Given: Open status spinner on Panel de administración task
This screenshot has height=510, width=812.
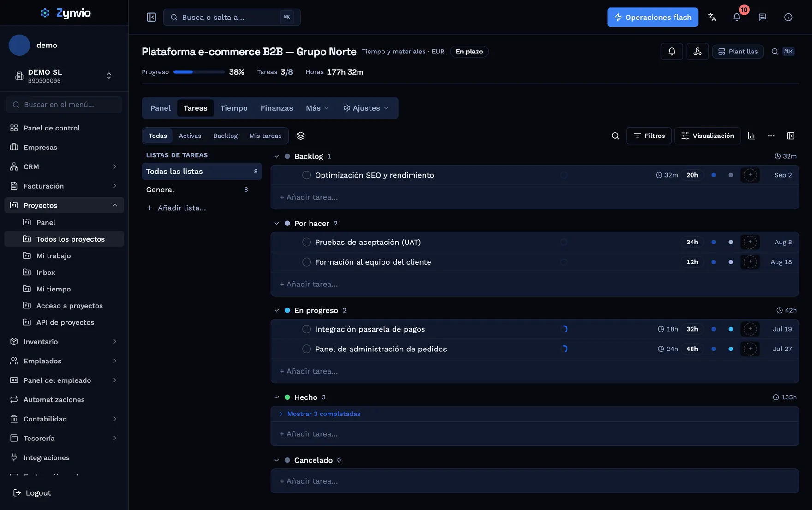Looking at the screenshot, I should pyautogui.click(x=564, y=349).
